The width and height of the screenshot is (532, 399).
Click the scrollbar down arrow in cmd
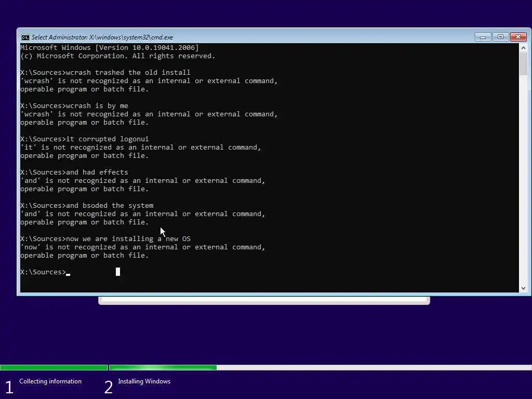523,288
